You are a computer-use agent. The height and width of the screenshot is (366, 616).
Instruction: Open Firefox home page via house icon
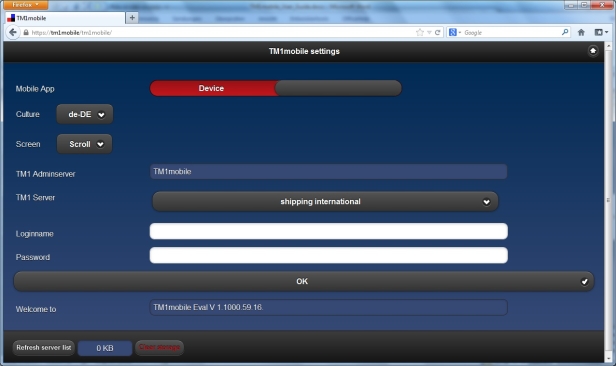point(581,32)
